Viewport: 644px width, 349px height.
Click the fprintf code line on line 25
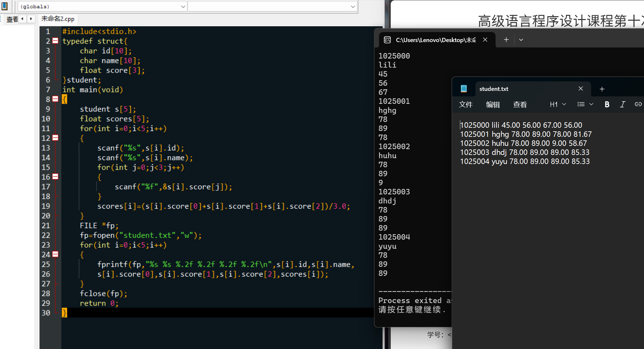(226, 264)
